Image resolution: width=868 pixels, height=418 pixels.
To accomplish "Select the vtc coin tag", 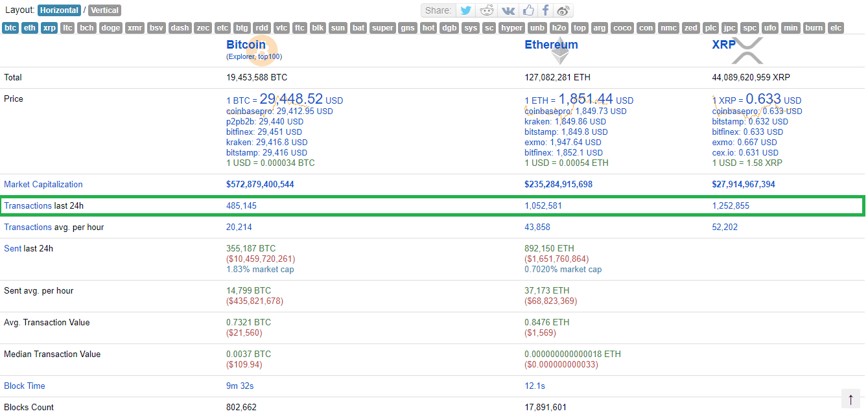I will [281, 28].
